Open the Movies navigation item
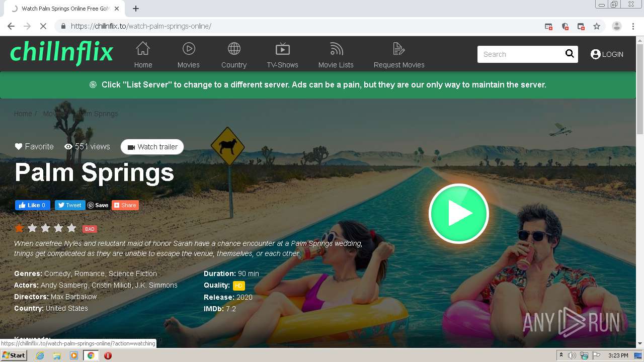This screenshot has height=362, width=644. pyautogui.click(x=189, y=55)
